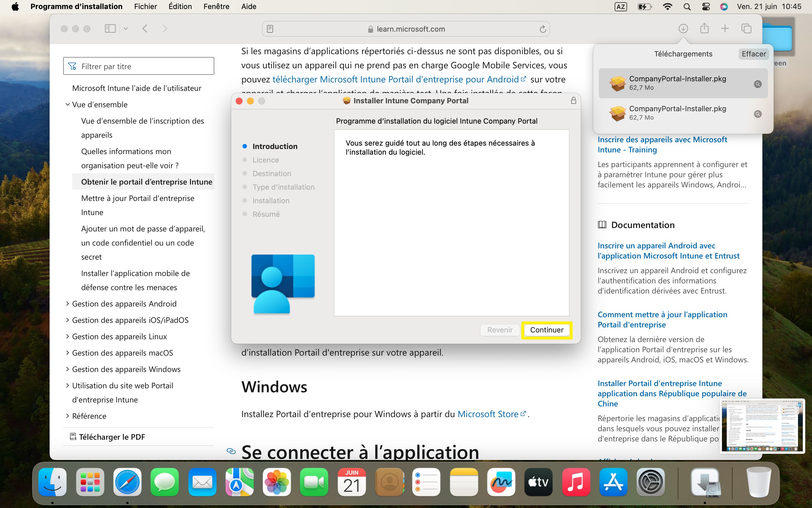Open Inscrire un appareil Android avec Entrust link
This screenshot has height=508, width=812.
tap(668, 251)
